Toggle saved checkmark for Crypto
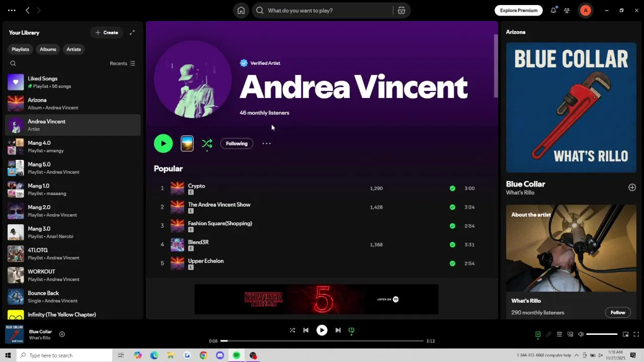Screen dimensions: 644x362 pos(452,189)
